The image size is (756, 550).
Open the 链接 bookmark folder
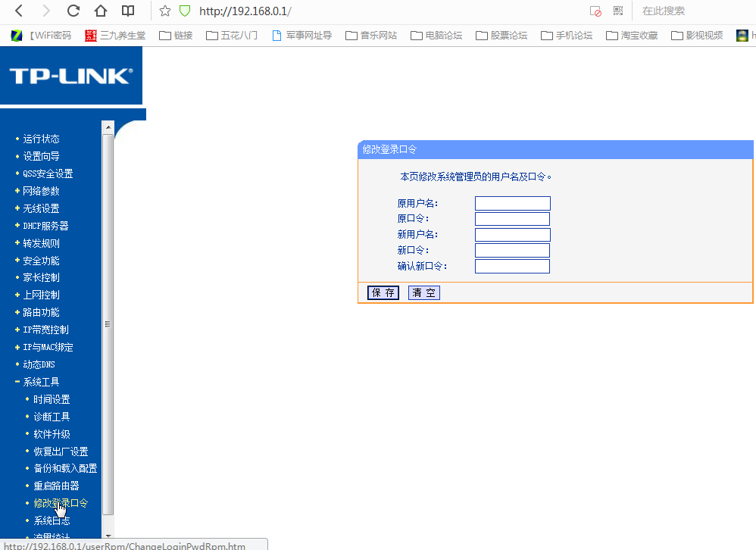click(176, 35)
